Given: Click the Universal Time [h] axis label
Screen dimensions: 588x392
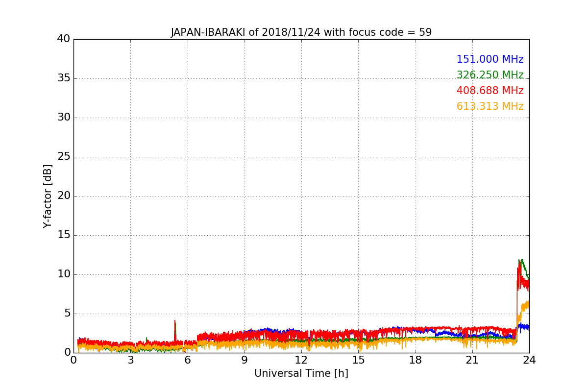Looking at the screenshot, I should (x=301, y=373).
